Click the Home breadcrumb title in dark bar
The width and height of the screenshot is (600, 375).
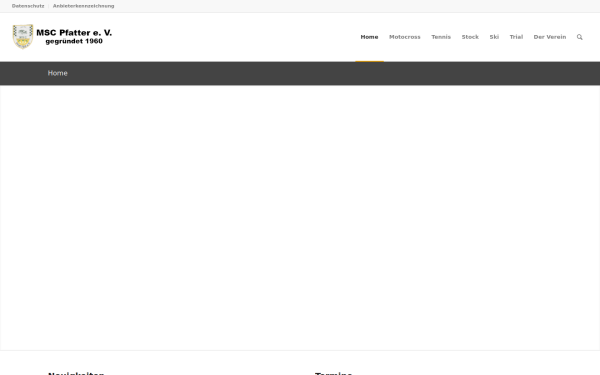57,73
